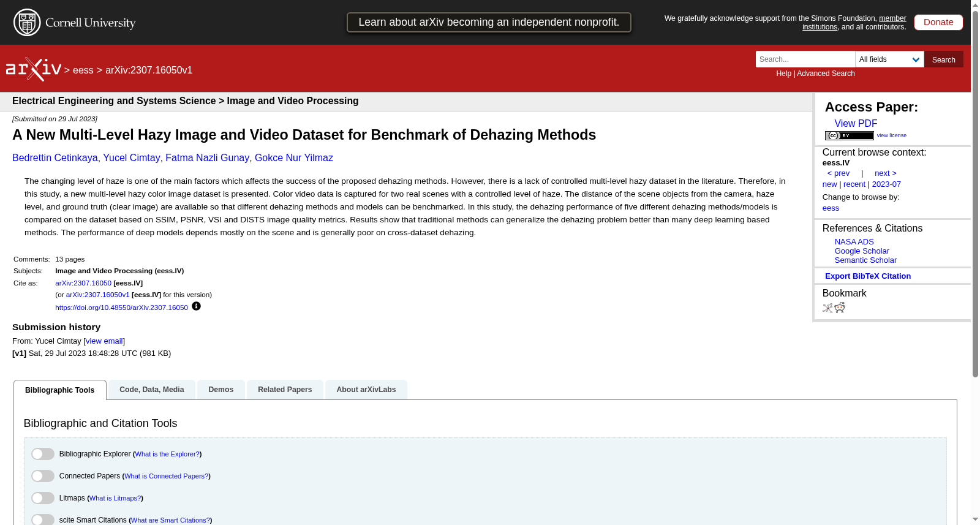Open the Related Papers tab
This screenshot has height=525, width=980.
285,390
